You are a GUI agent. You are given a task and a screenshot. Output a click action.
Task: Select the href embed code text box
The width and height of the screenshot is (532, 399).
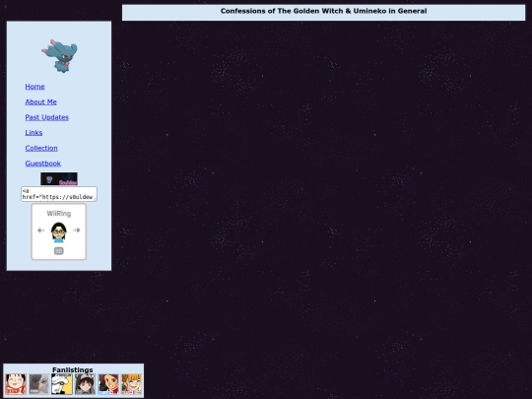click(x=59, y=194)
